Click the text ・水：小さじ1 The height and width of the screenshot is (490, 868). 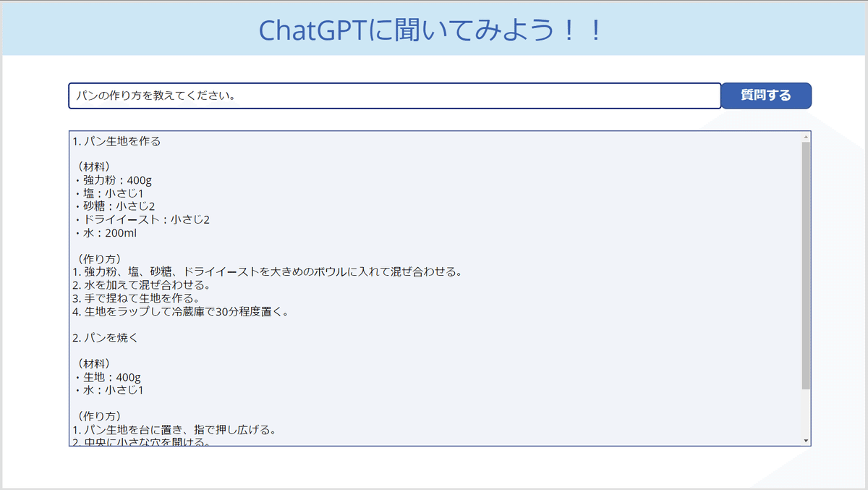pyautogui.click(x=109, y=390)
